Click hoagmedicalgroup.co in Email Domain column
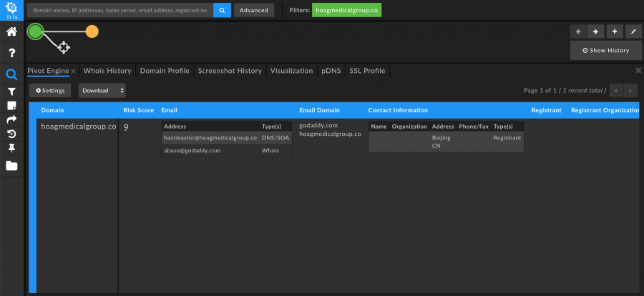The width and height of the screenshot is (644, 296). [330, 134]
